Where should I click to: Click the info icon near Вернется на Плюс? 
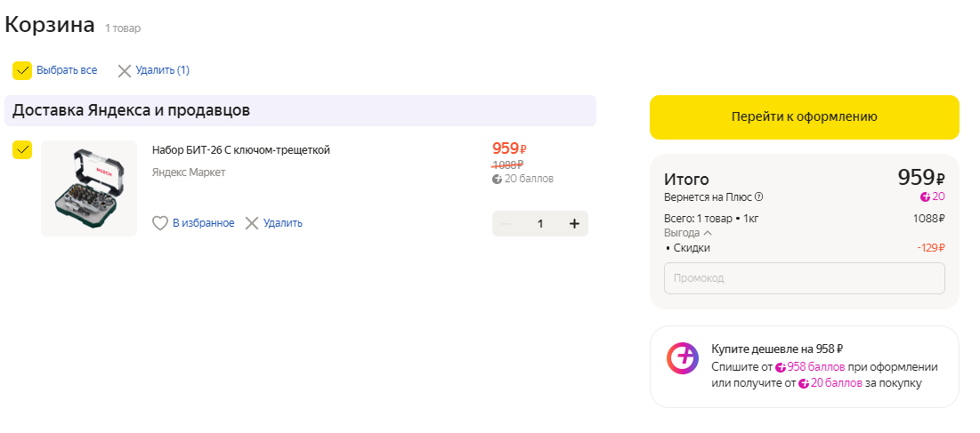tap(759, 197)
